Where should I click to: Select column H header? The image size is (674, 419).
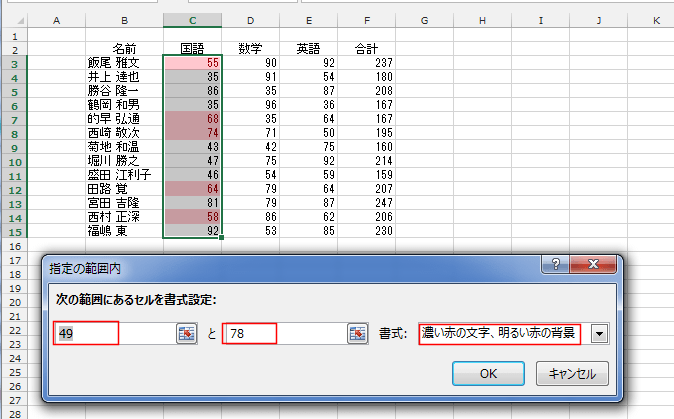482,21
